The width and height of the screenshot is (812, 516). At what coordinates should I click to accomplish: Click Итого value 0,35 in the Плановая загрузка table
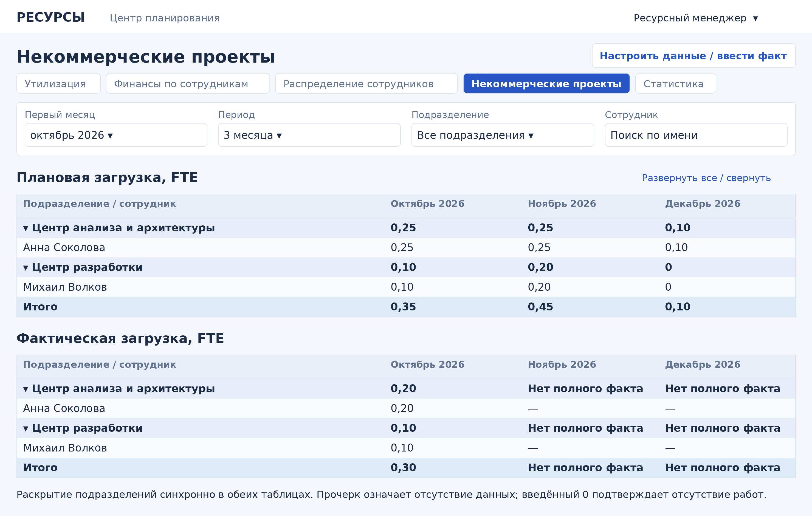click(x=403, y=307)
